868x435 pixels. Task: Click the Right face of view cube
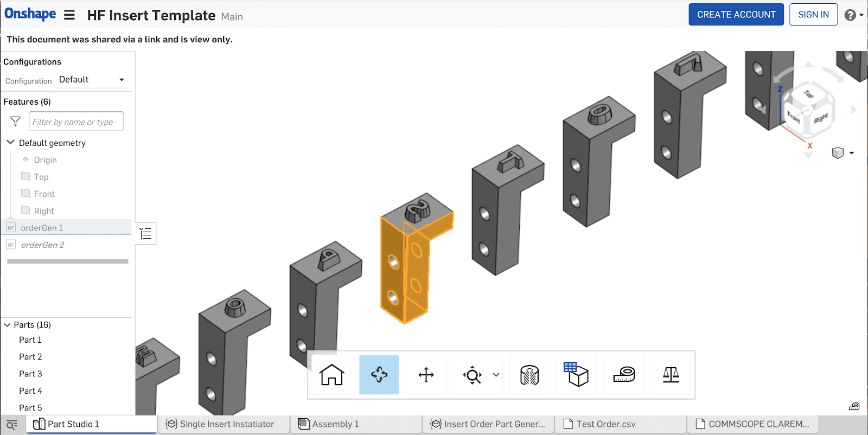coord(821,118)
